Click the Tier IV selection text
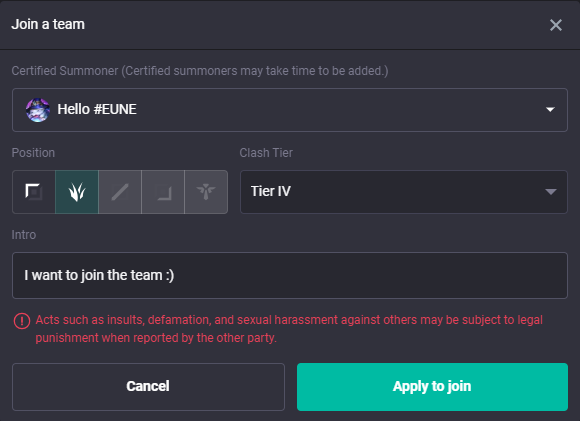Viewport: 580px width, 421px height. point(271,191)
